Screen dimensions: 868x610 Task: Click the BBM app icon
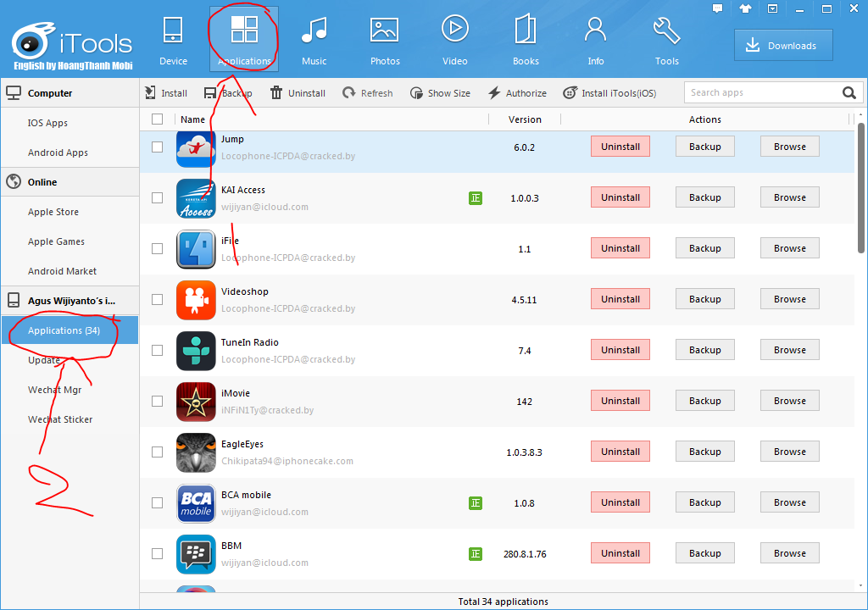[x=196, y=554]
